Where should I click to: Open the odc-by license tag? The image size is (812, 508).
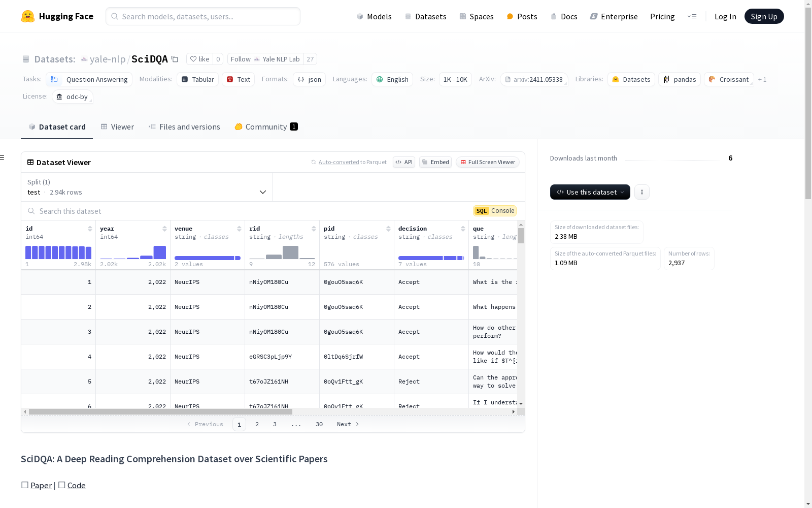click(x=72, y=97)
